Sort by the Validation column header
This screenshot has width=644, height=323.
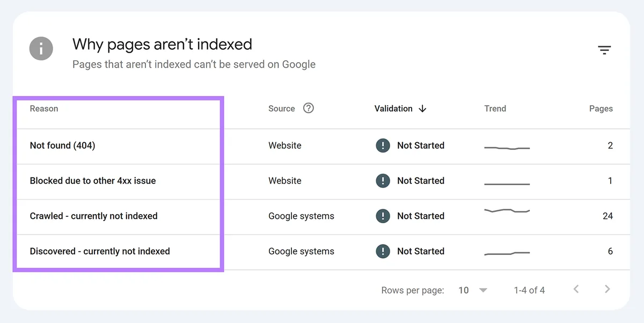(393, 108)
